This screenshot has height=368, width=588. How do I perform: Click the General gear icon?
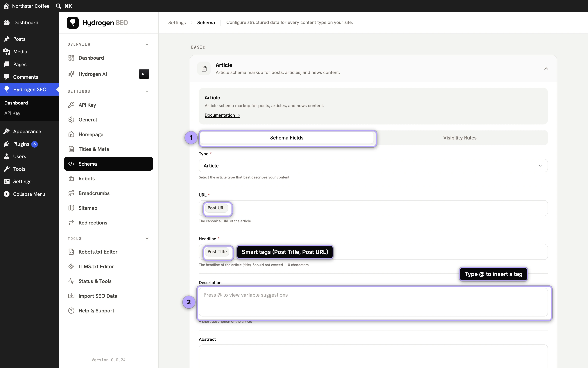[x=71, y=120]
